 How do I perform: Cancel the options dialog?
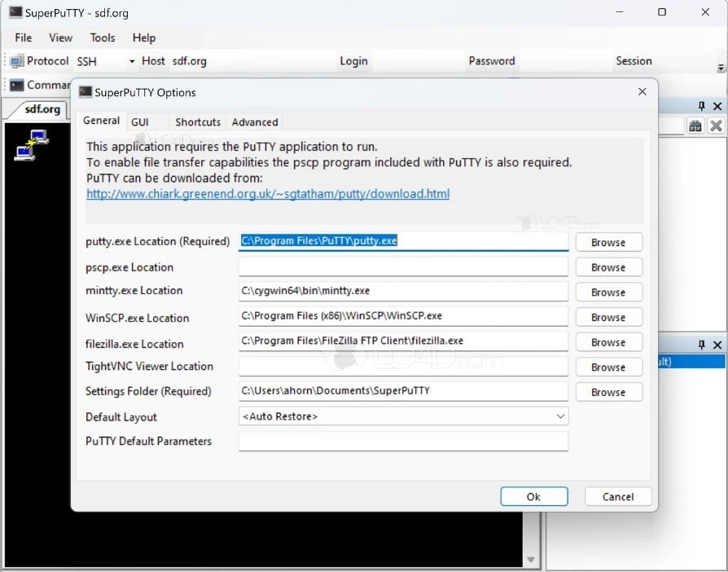(x=618, y=496)
